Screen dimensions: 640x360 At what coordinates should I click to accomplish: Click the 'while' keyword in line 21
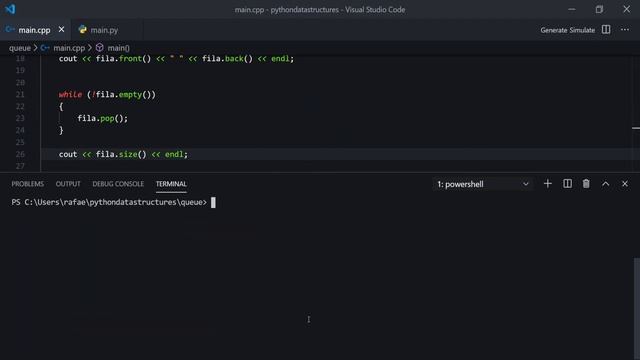[x=70, y=95]
